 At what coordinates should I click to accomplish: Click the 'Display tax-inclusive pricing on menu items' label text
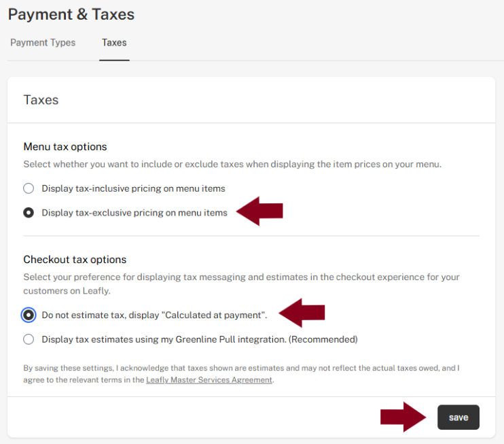point(133,188)
